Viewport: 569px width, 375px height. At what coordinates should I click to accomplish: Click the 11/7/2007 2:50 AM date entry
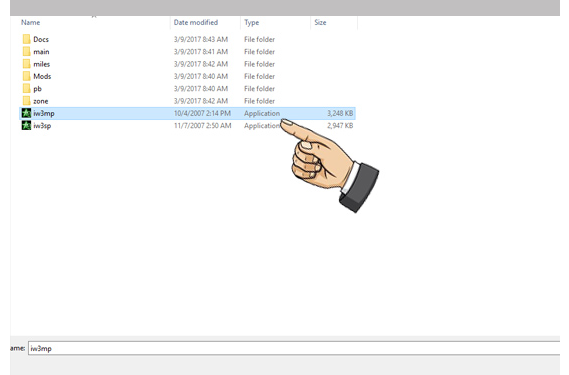coord(202,126)
